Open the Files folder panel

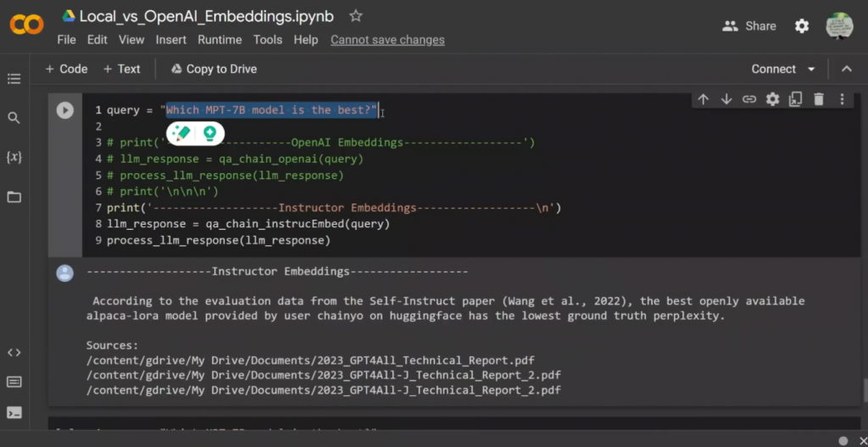pyautogui.click(x=14, y=197)
